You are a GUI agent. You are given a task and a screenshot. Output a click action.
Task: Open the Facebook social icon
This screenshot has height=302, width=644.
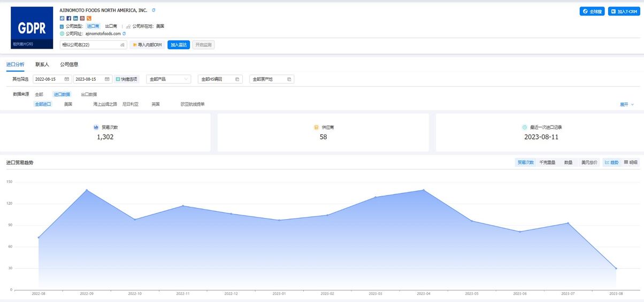point(68,18)
